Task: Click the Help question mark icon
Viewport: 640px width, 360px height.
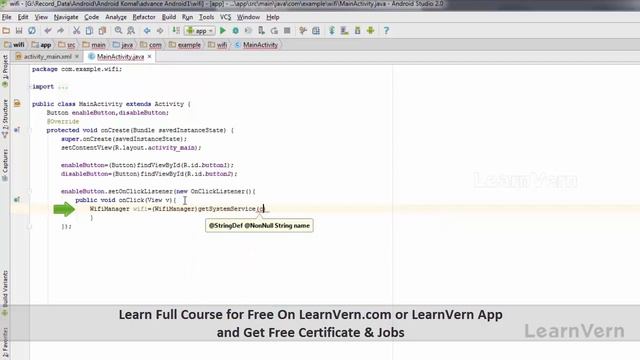Action: pos(386,31)
